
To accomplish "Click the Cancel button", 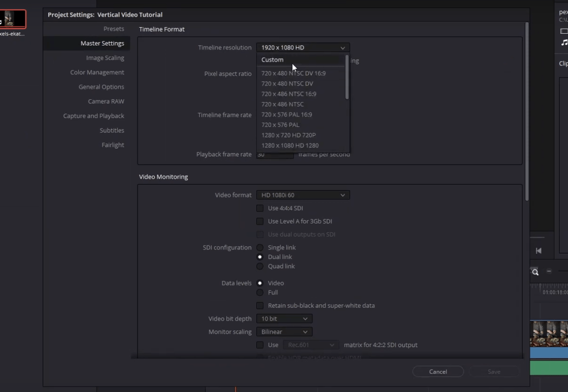I will [438, 371].
